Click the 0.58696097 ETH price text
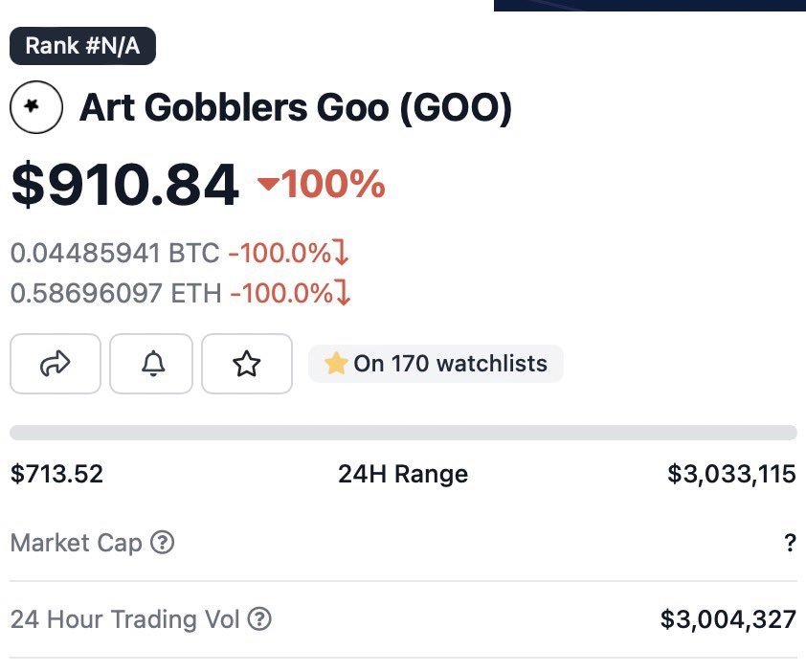 (x=116, y=293)
